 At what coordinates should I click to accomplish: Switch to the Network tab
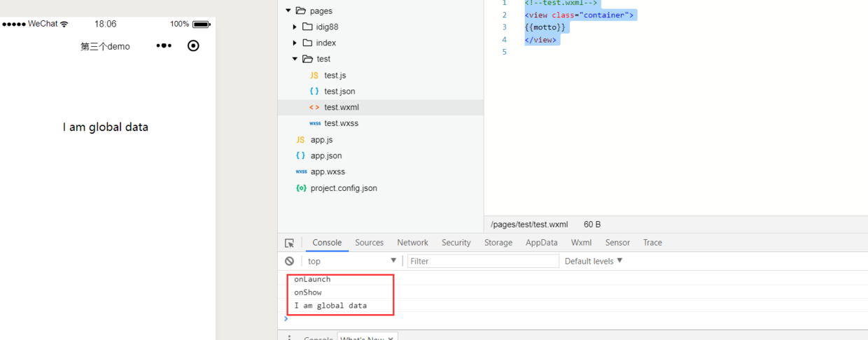412,243
